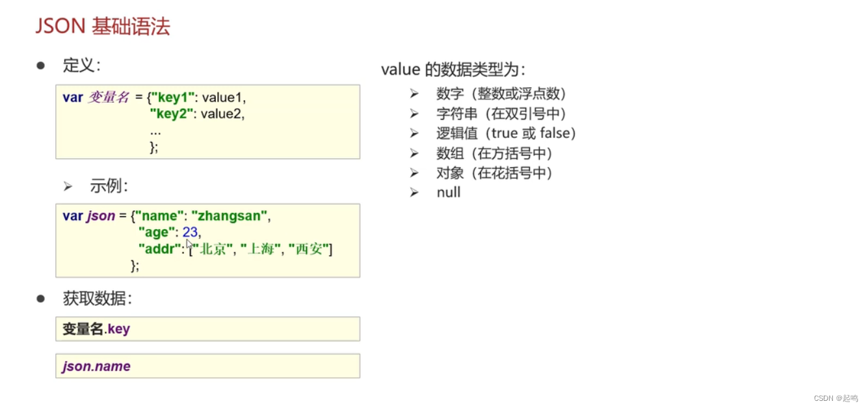Select the '获取数据:' bullet heading
Viewport: 868px width, 408px height.
[98, 299]
